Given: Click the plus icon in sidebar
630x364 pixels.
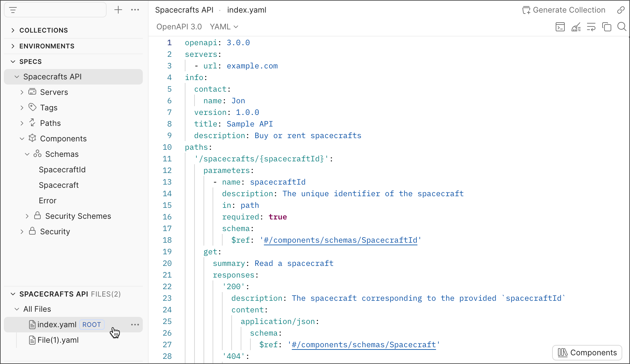Looking at the screenshot, I should 118,10.
